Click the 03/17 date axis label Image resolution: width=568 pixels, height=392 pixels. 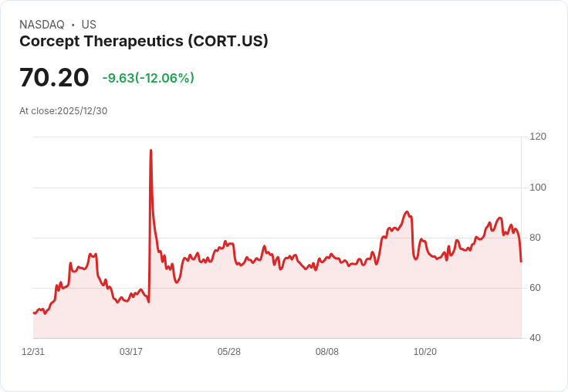tap(131, 352)
